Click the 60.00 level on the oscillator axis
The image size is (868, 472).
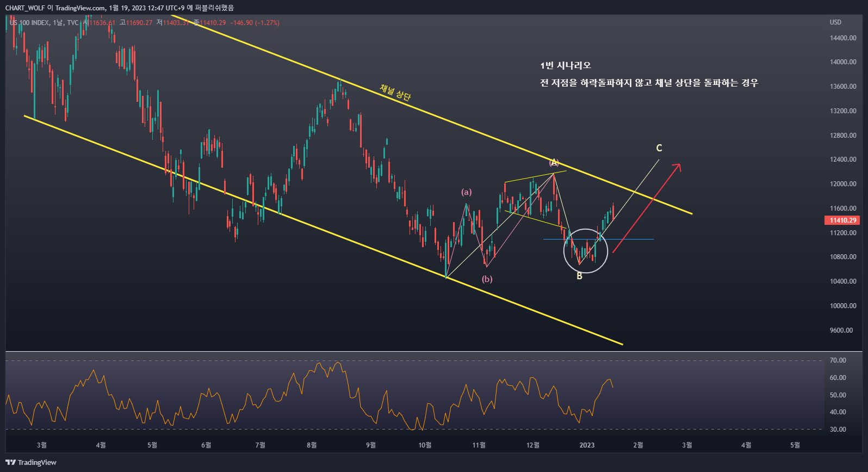click(838, 378)
